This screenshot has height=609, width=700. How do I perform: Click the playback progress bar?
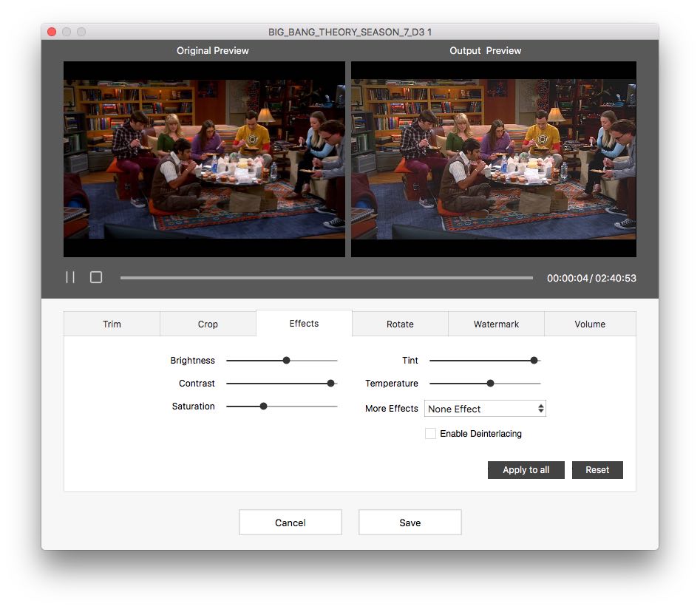(x=326, y=278)
